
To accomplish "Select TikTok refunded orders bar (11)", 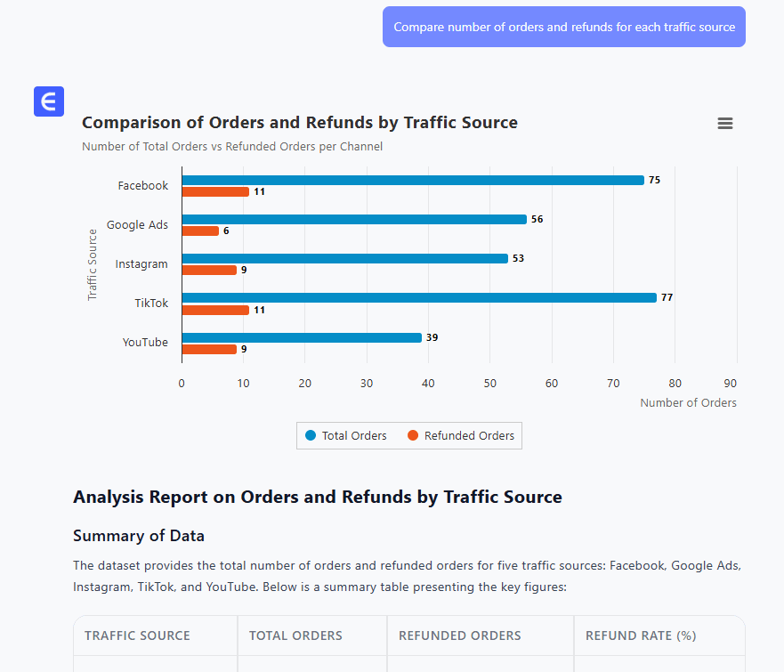I will click(x=215, y=310).
